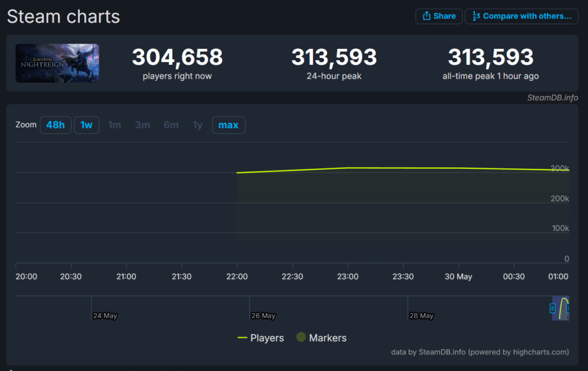
Task: Open the SteamDB.info credit link
Action: (x=552, y=98)
